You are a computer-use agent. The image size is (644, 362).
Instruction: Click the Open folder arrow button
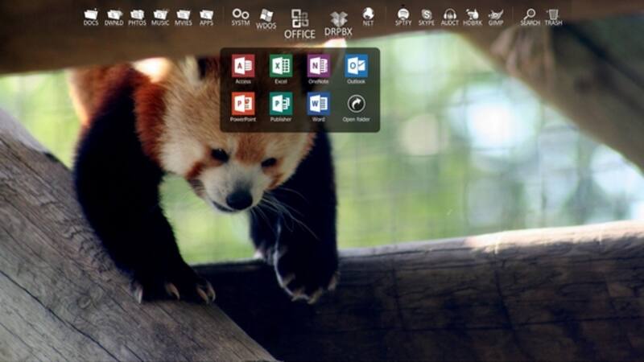pos(356,104)
